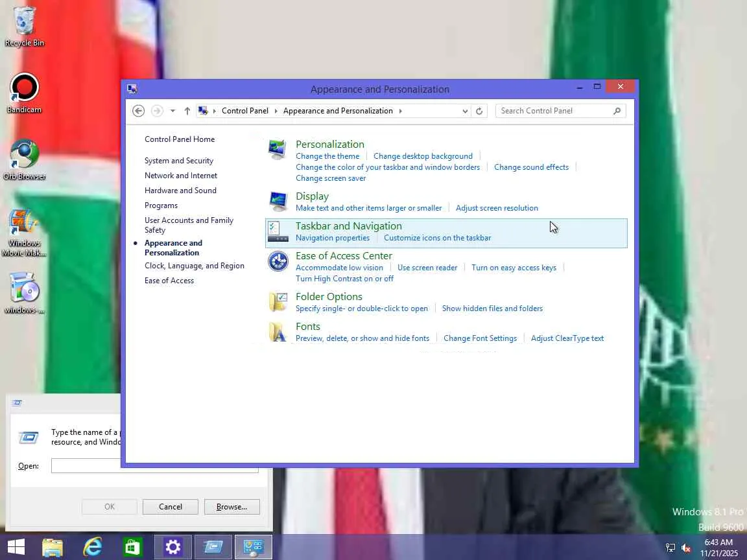Click the search magnifier icon
Image resolution: width=747 pixels, height=560 pixels.
coord(617,111)
